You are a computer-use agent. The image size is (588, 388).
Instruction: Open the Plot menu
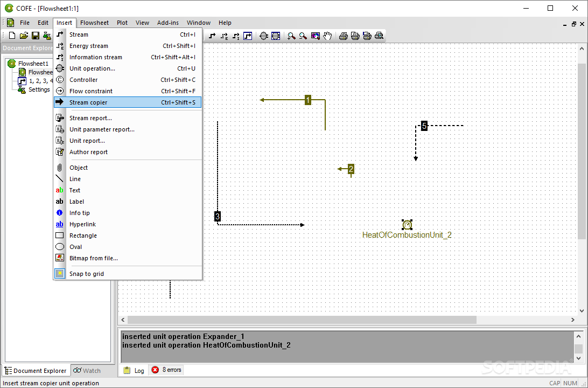122,23
